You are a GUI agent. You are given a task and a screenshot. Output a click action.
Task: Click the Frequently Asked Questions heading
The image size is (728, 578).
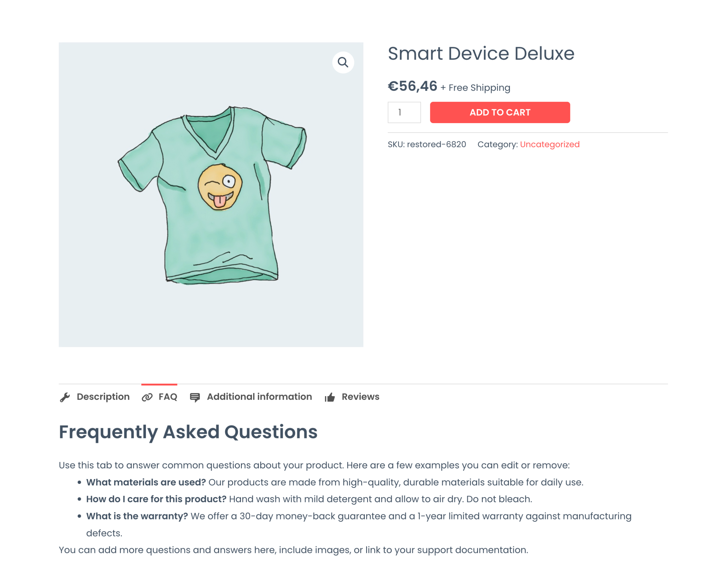click(188, 432)
